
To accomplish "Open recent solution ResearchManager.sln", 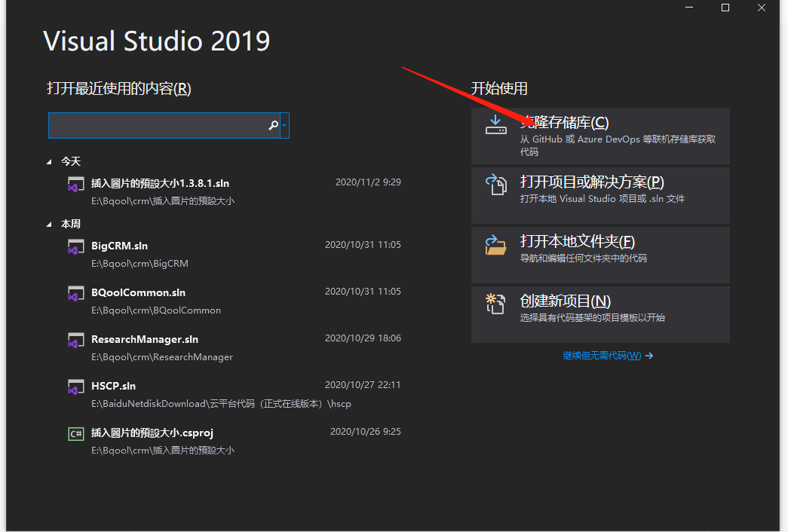I will point(145,339).
